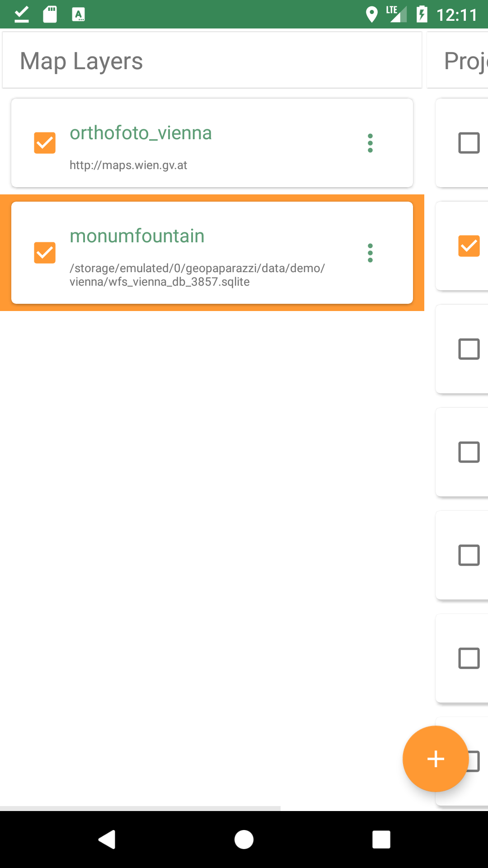This screenshot has height=868, width=488.
Task: Tap the horizontal scroll indicator at bottom
Action: (140, 808)
